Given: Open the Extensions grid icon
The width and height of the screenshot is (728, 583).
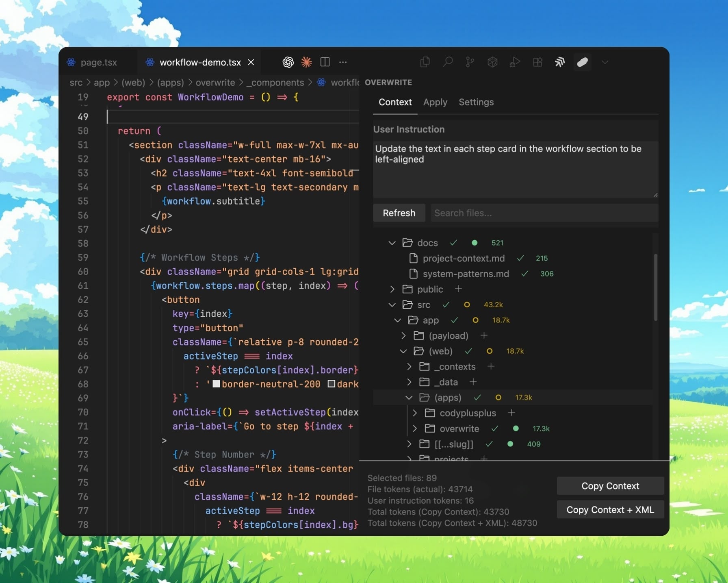Looking at the screenshot, I should point(537,62).
